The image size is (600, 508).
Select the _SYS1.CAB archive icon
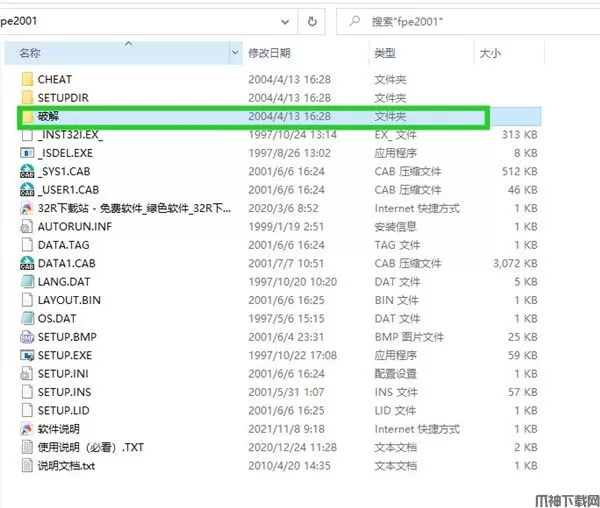[x=27, y=171]
